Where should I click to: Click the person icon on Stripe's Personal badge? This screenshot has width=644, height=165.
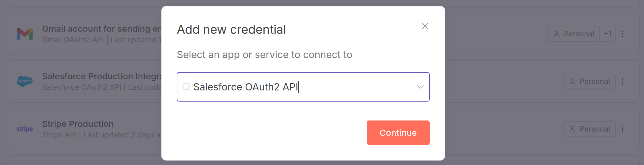tap(573, 129)
